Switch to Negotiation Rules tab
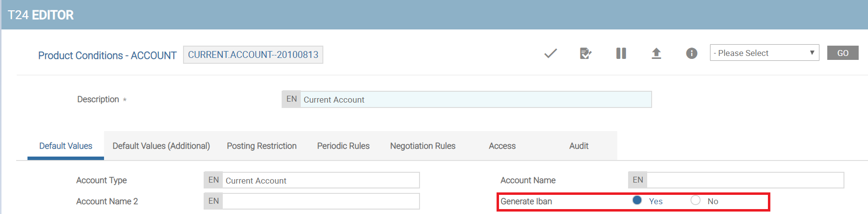 click(x=422, y=146)
